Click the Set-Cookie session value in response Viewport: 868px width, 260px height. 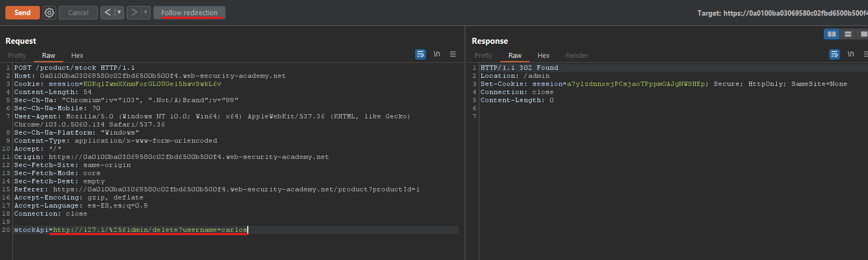636,84
